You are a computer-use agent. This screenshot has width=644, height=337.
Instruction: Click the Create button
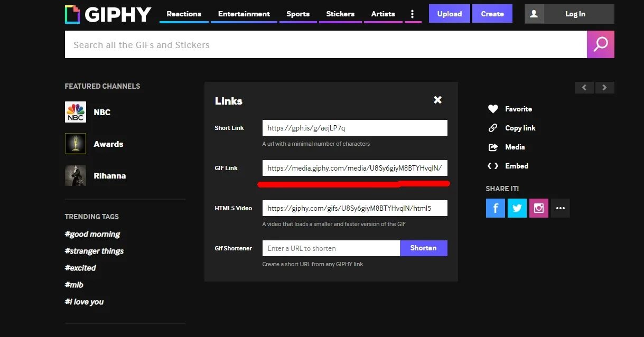[x=492, y=14]
